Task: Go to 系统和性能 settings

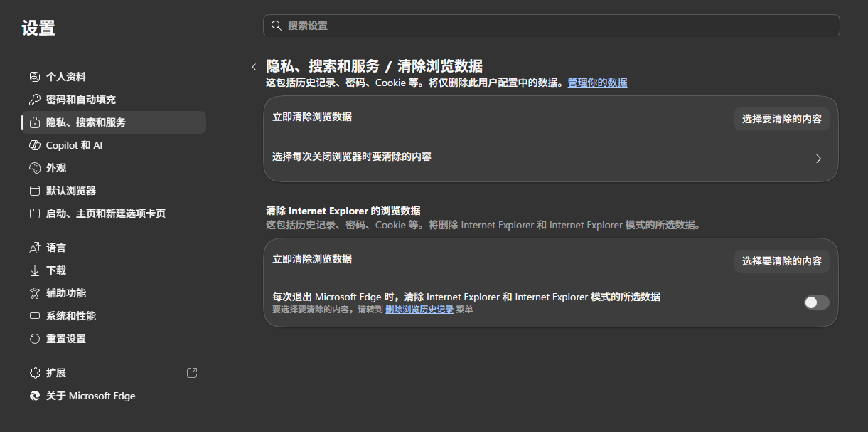Action: coord(114,316)
